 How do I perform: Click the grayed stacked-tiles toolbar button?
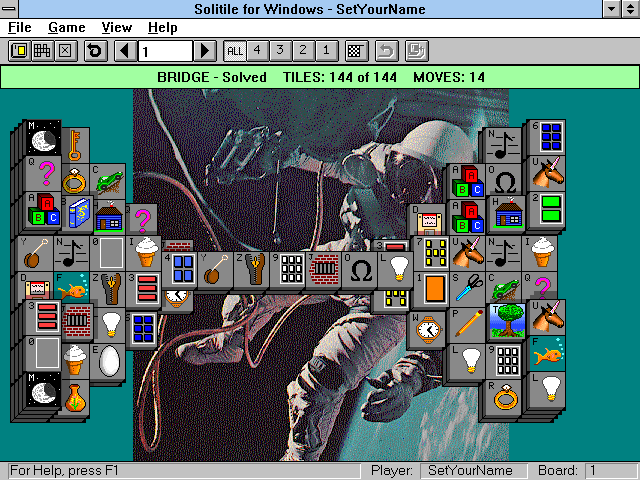point(417,51)
